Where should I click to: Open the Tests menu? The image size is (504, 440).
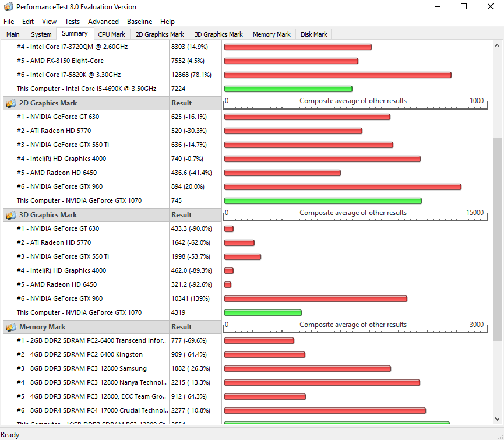[x=72, y=22]
